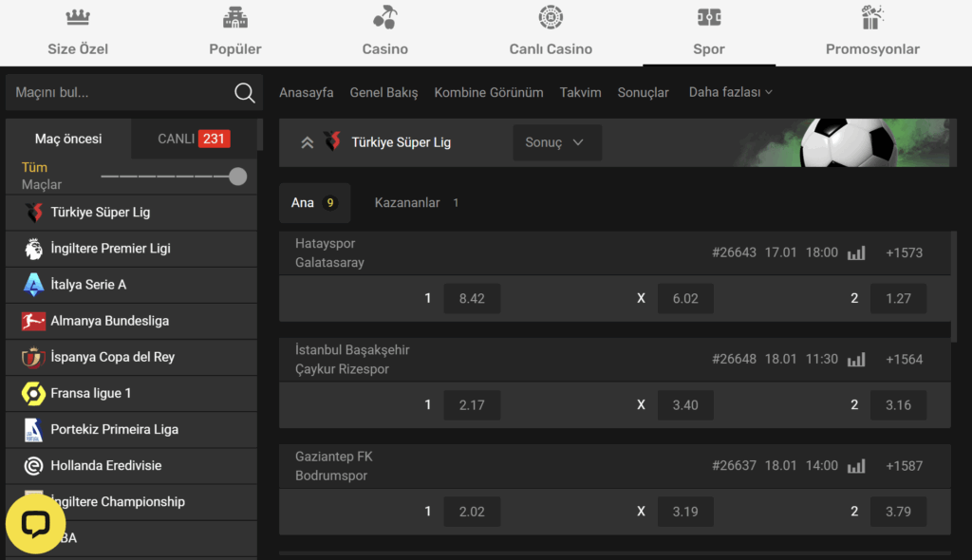This screenshot has width=972, height=560.
Task: Open the Popüler castle icon
Action: pyautogui.click(x=235, y=17)
